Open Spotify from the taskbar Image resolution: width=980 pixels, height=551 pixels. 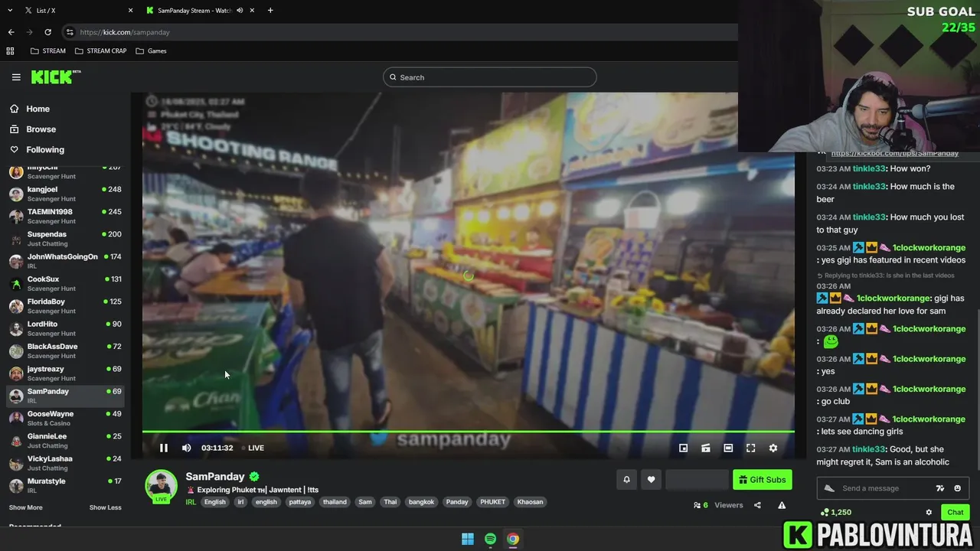490,539
